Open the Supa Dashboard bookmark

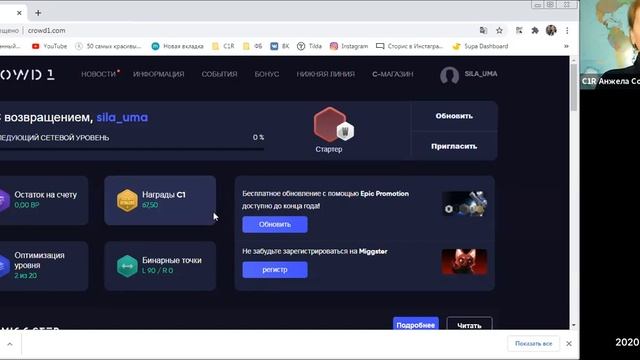tap(480, 47)
